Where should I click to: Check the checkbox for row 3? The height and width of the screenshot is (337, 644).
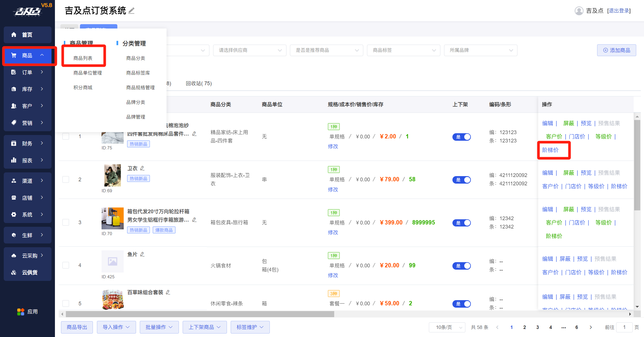pyautogui.click(x=66, y=222)
